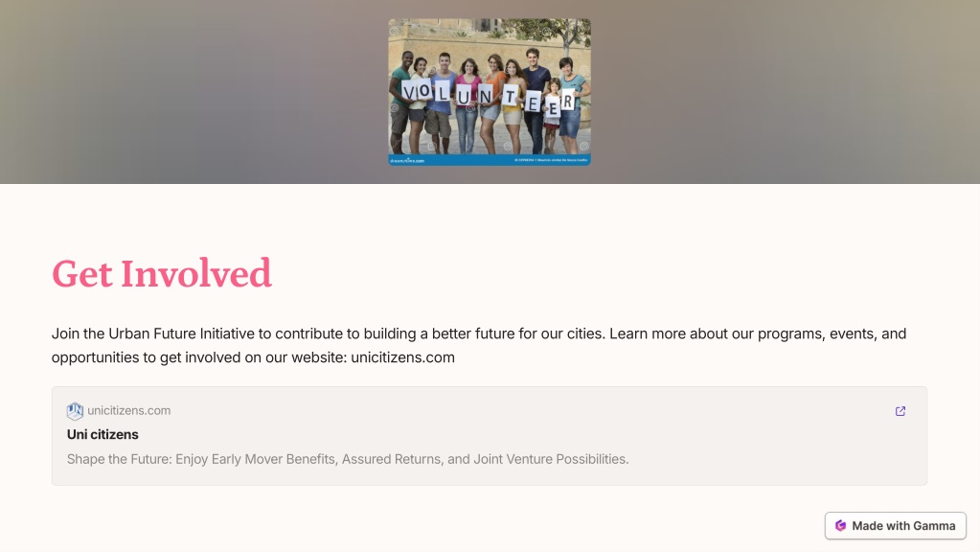The width and height of the screenshot is (980, 552).
Task: Click "Joint Venture Possibilities" in the card description
Action: [550, 459]
